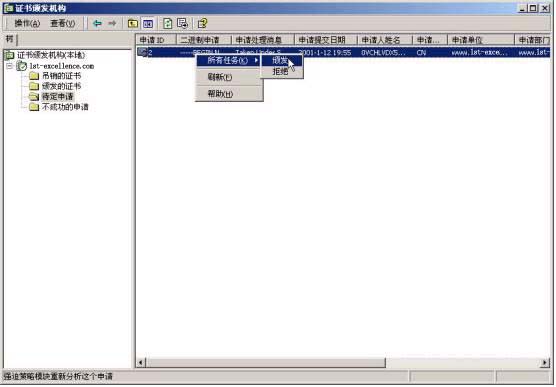Viewport: 556px width, 387px height.
Task: Click the forward arrow toolbar icon
Action: [112, 23]
